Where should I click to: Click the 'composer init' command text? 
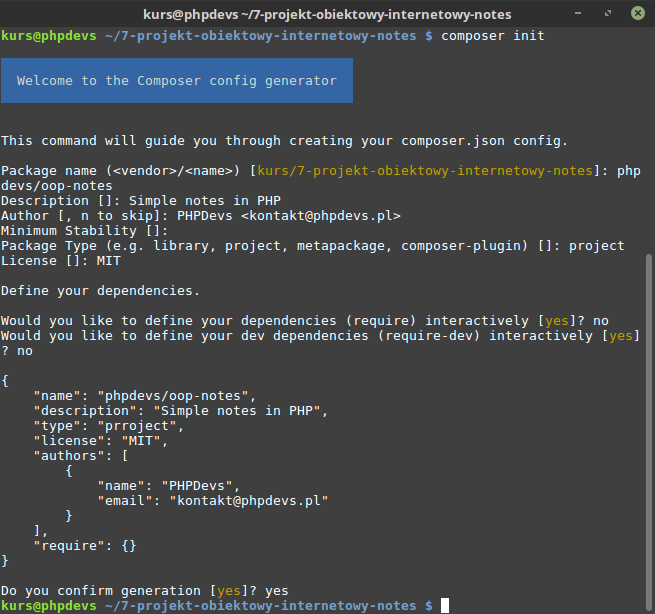coord(493,36)
